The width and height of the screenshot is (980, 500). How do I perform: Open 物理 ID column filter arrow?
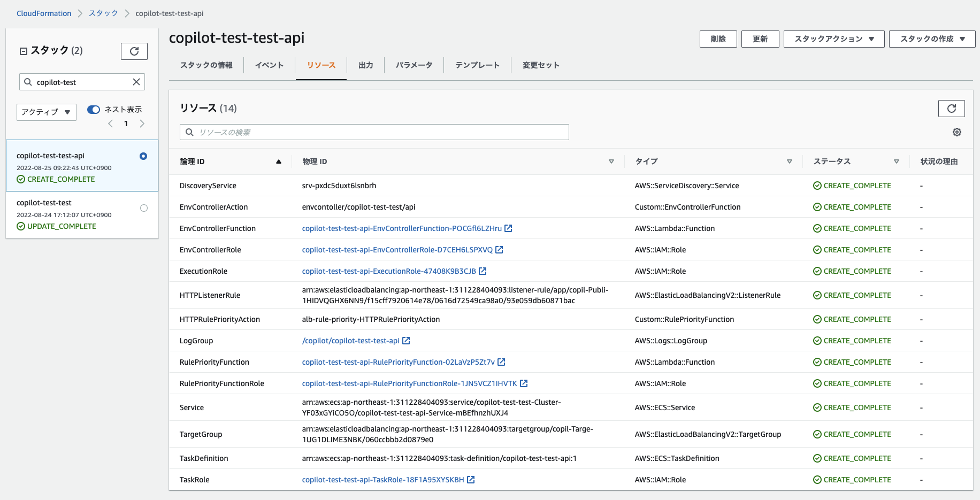611,161
